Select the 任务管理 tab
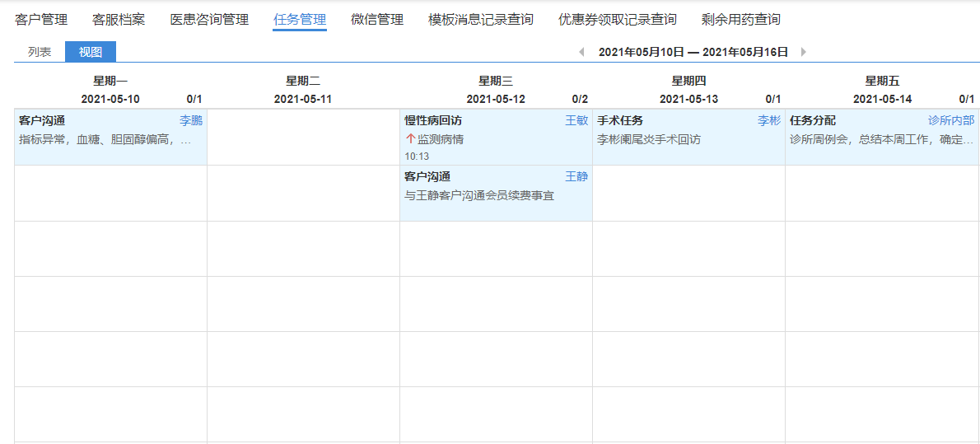Screen dimensions: 980x444 (300, 19)
